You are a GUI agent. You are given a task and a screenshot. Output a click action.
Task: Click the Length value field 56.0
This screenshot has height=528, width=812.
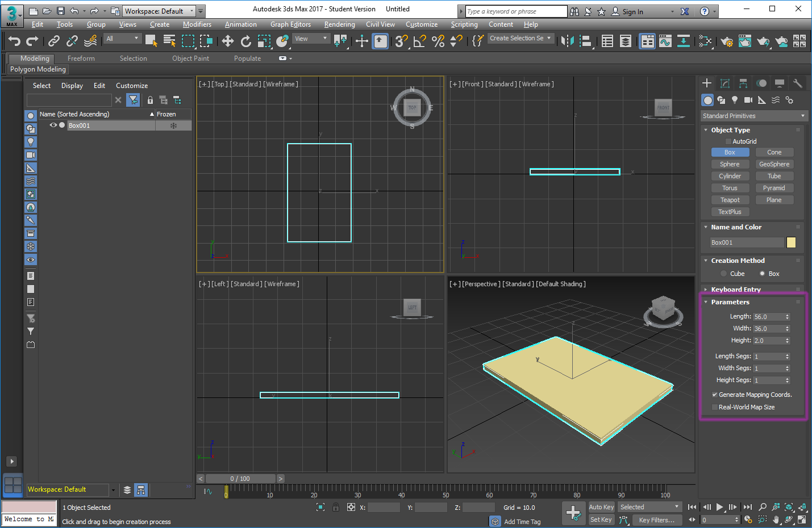click(769, 317)
